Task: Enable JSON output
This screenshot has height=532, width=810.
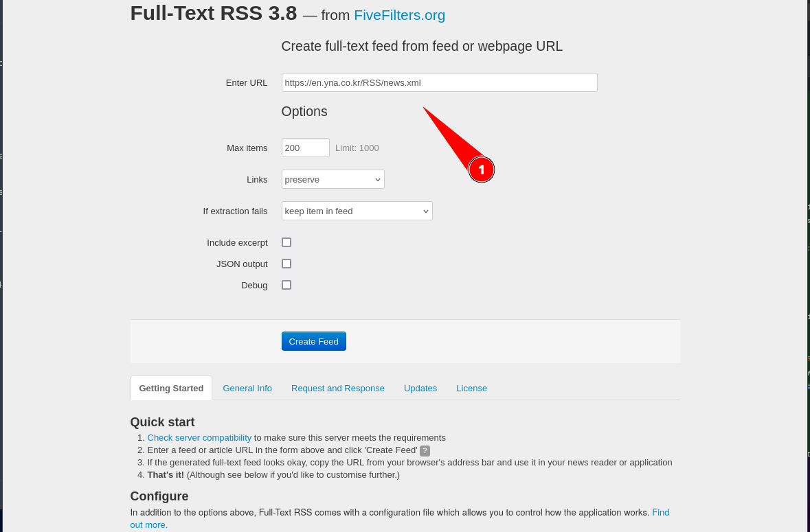Action: [x=286, y=264]
